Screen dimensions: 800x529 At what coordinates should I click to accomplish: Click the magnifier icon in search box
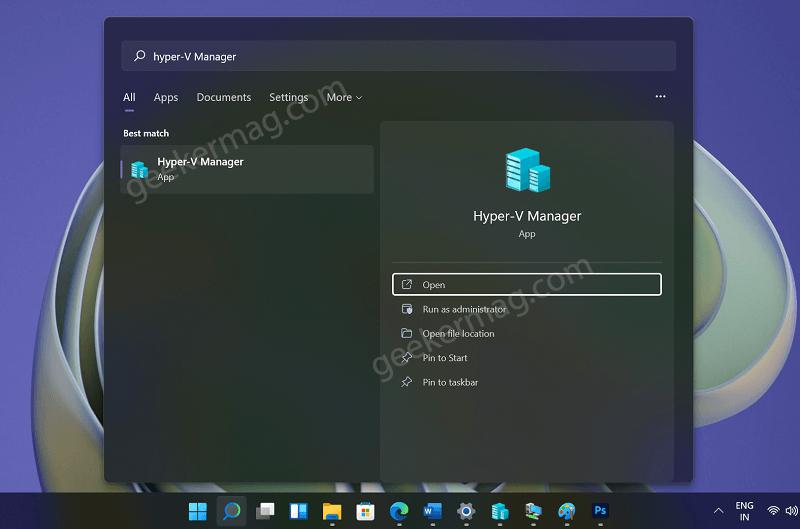[x=139, y=56]
